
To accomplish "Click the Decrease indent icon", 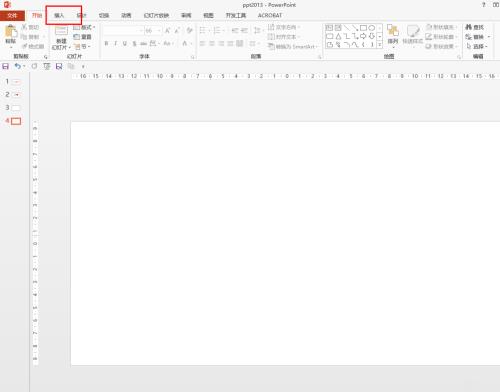I will click(235, 31).
